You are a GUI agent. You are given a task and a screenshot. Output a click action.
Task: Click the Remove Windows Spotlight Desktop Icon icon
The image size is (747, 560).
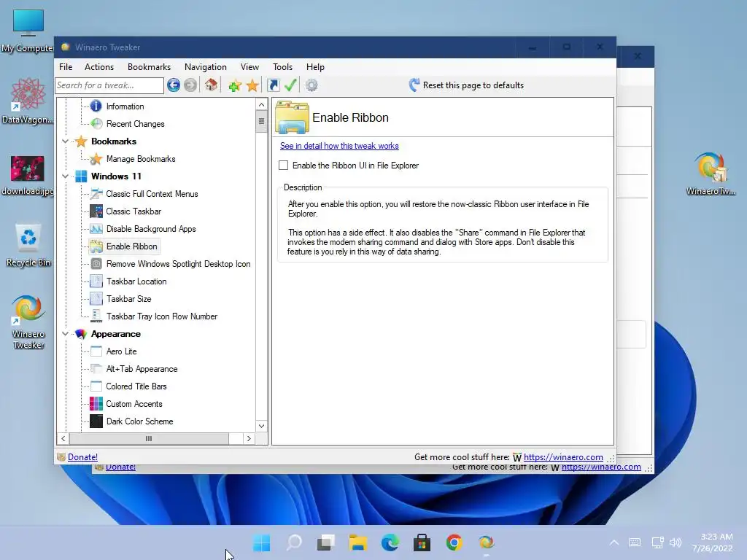[96, 264]
